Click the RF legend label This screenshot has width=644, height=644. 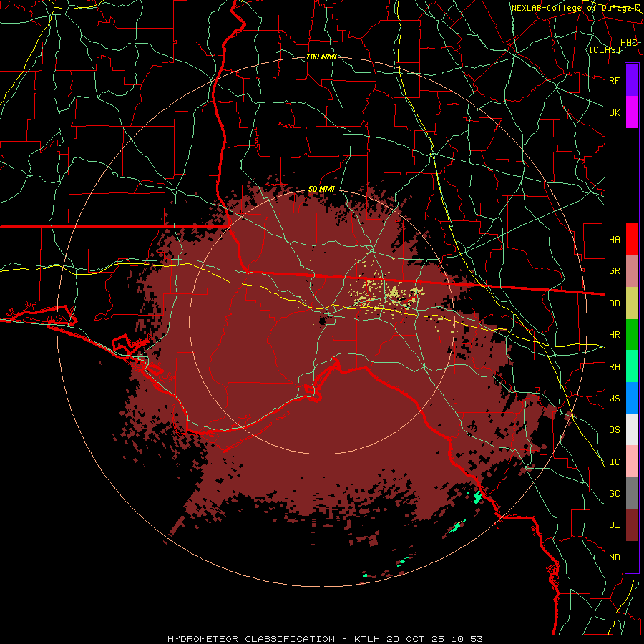614,80
